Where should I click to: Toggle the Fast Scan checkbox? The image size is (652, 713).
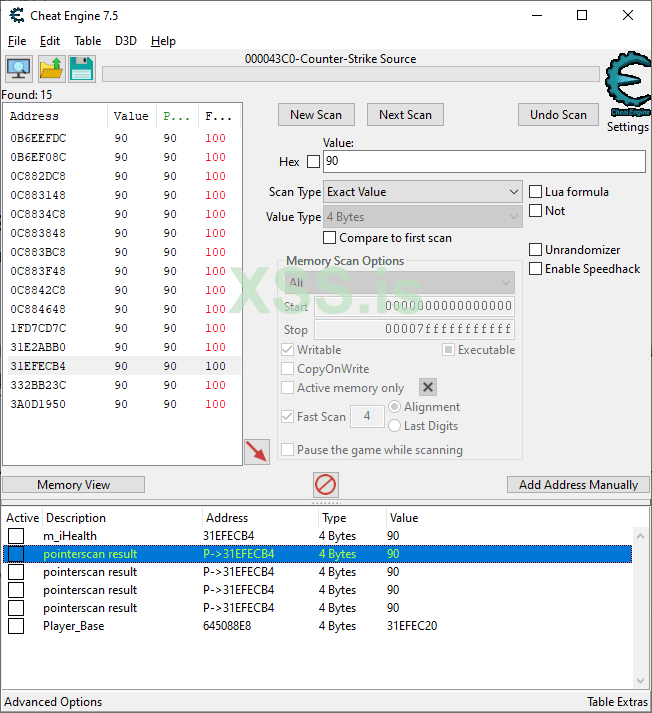click(x=287, y=417)
